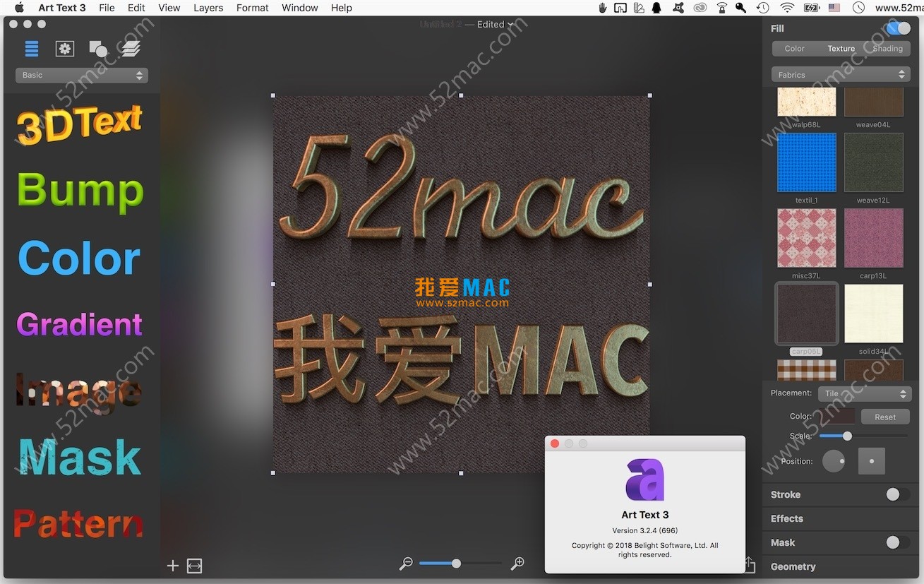Select the carp05L dark texture
The height and width of the screenshot is (584, 924).
(807, 314)
